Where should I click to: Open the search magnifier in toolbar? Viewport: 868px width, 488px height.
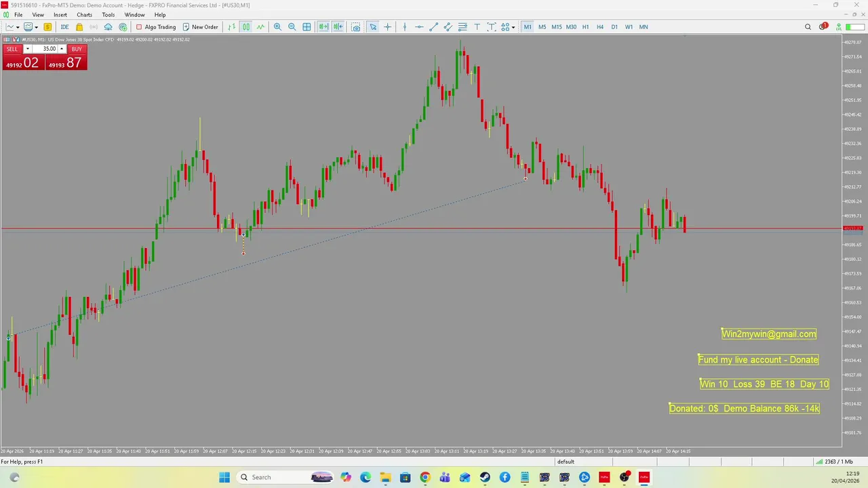coord(808,27)
